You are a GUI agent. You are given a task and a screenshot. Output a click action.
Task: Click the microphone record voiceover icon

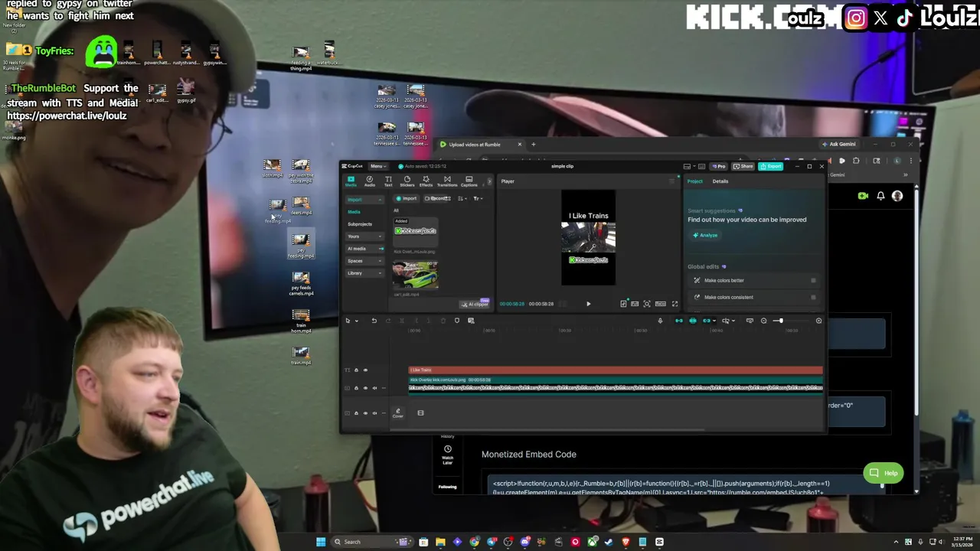[660, 321]
